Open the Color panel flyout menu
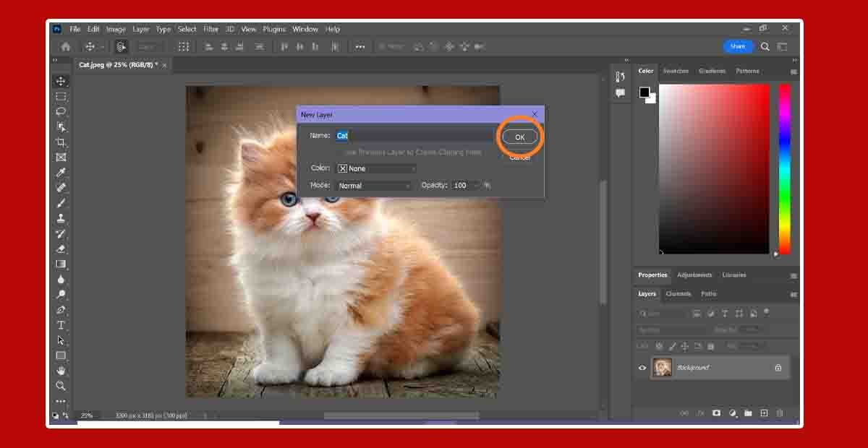 point(793,72)
